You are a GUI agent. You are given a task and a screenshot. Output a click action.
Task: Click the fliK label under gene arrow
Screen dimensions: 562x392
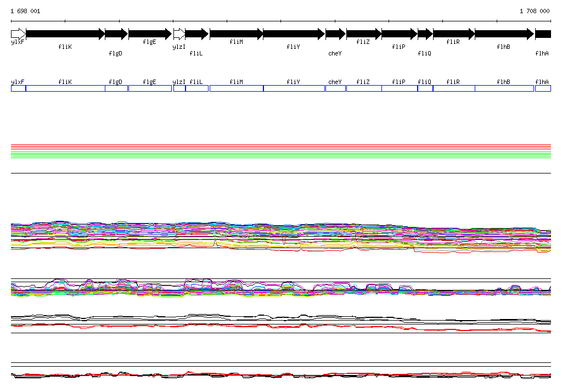pyautogui.click(x=65, y=47)
